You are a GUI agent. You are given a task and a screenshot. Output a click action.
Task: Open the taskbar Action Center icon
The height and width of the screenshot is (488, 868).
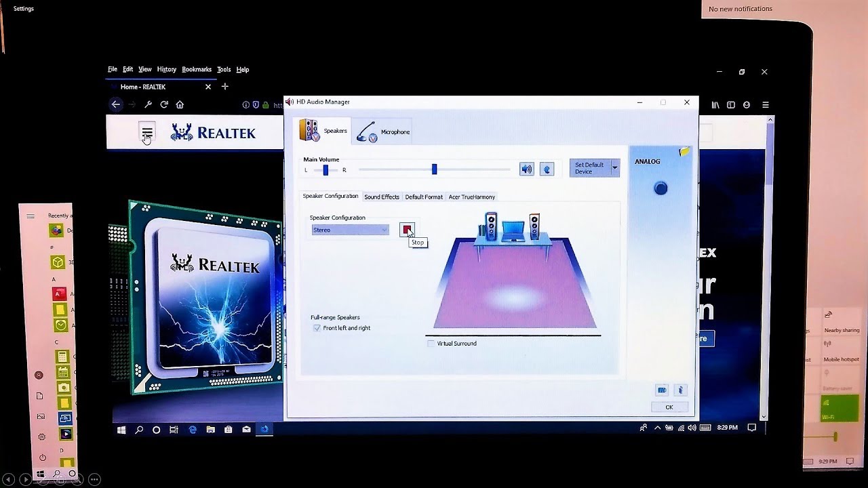coord(751,428)
